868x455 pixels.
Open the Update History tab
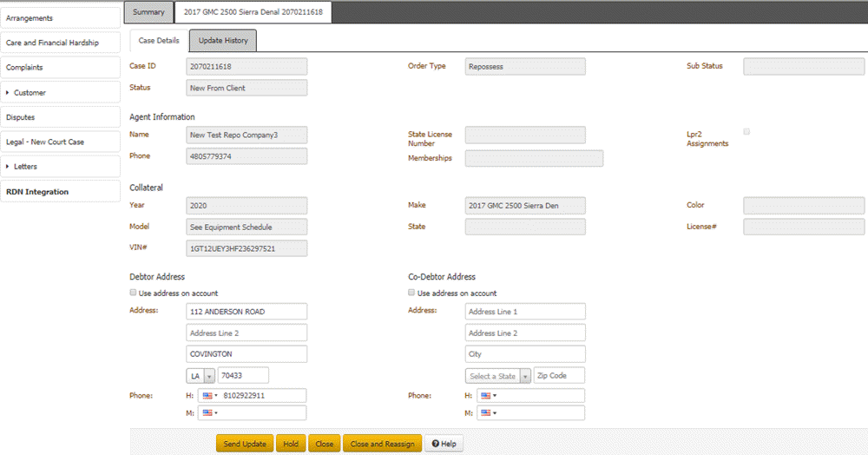point(223,41)
